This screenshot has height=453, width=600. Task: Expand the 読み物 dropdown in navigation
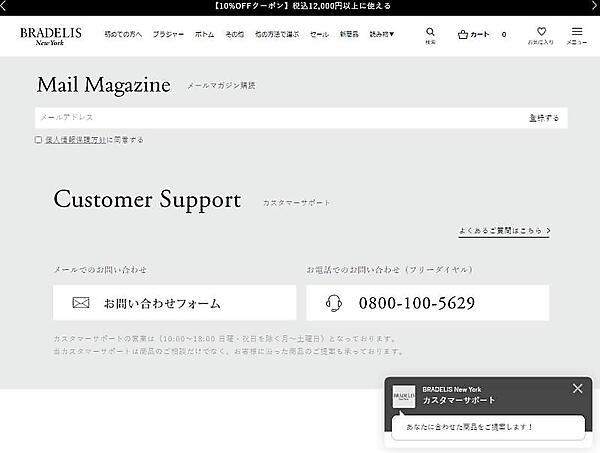point(382,35)
